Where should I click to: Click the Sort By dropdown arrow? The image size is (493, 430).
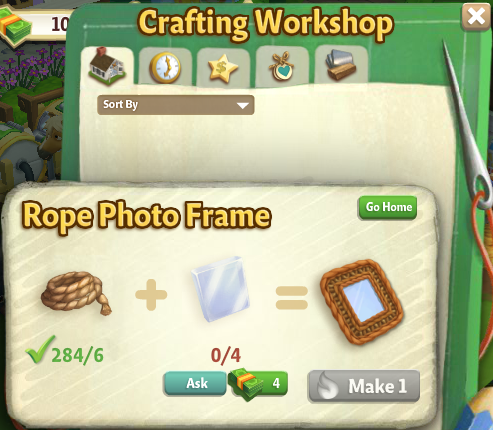[x=242, y=106]
